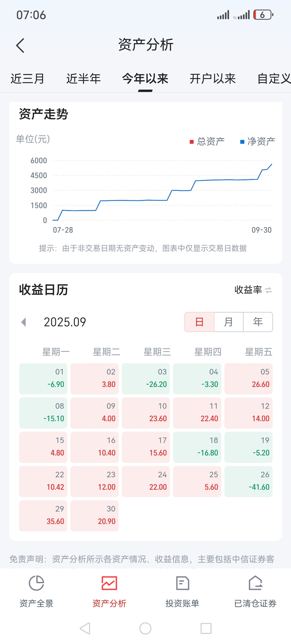Select 年 calendar view
The width and height of the screenshot is (291, 644).
point(258,322)
